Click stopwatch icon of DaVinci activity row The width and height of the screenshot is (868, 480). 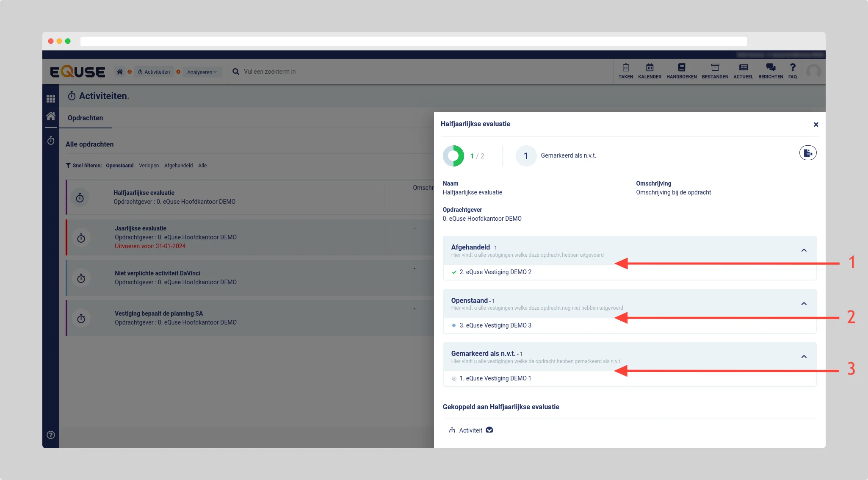click(x=81, y=278)
